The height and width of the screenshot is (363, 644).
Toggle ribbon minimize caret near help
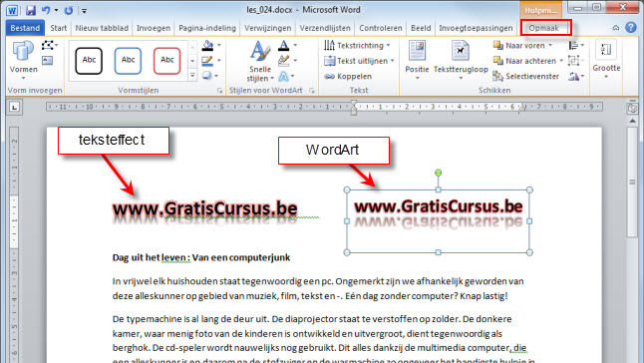point(616,28)
